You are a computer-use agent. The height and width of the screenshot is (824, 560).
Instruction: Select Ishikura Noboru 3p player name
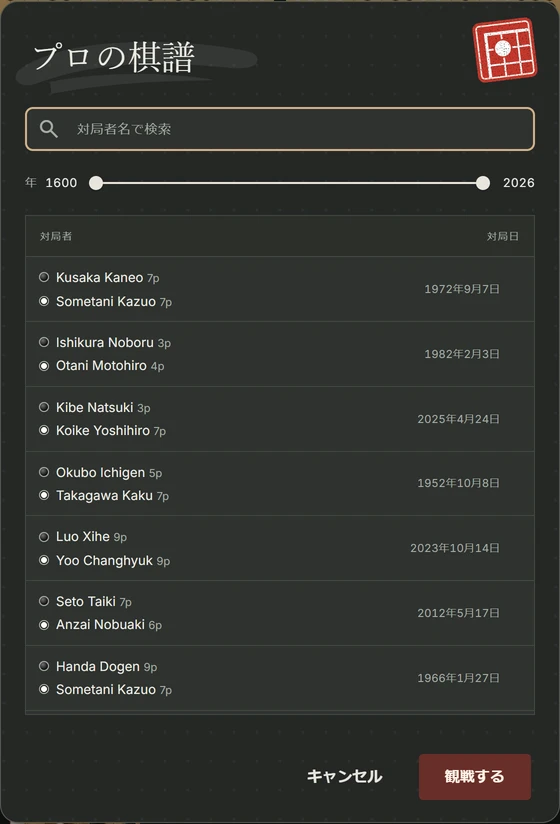tap(113, 343)
